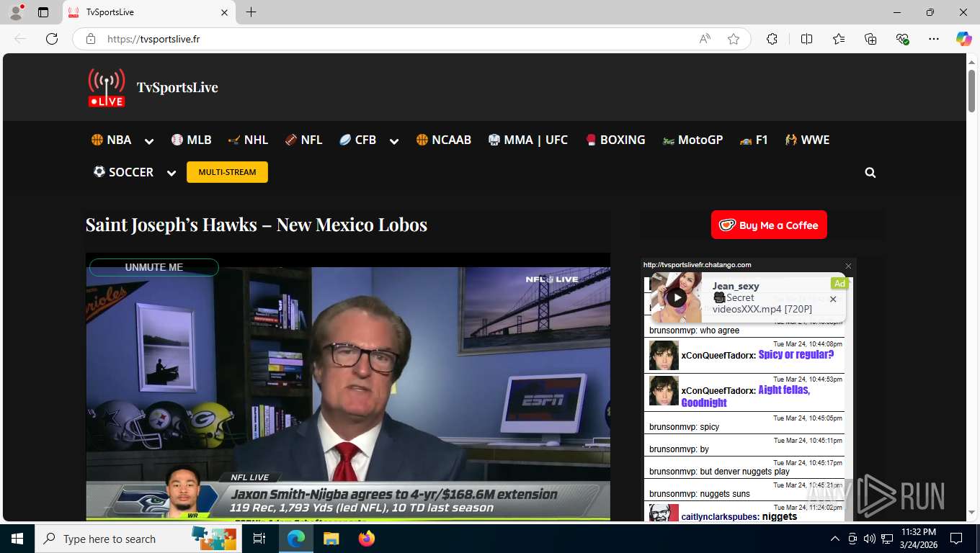This screenshot has width=980, height=553.
Task: Click xConQueefTadorx avatar beside Spicy or regular
Action: (664, 356)
